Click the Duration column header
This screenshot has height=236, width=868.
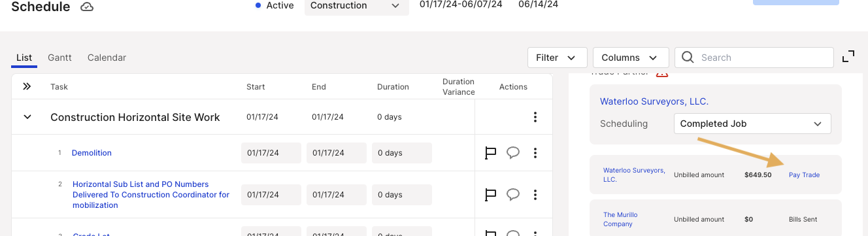tap(393, 86)
